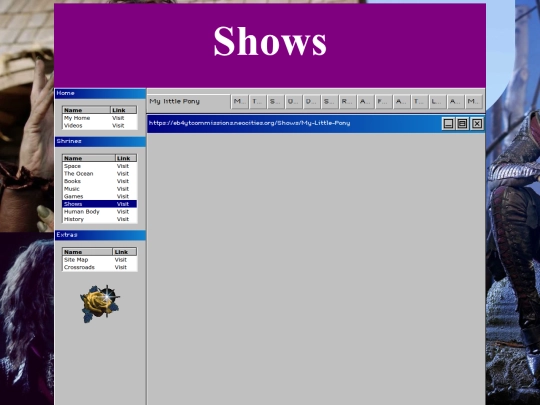Select 'Space' shrine name

pos(72,166)
